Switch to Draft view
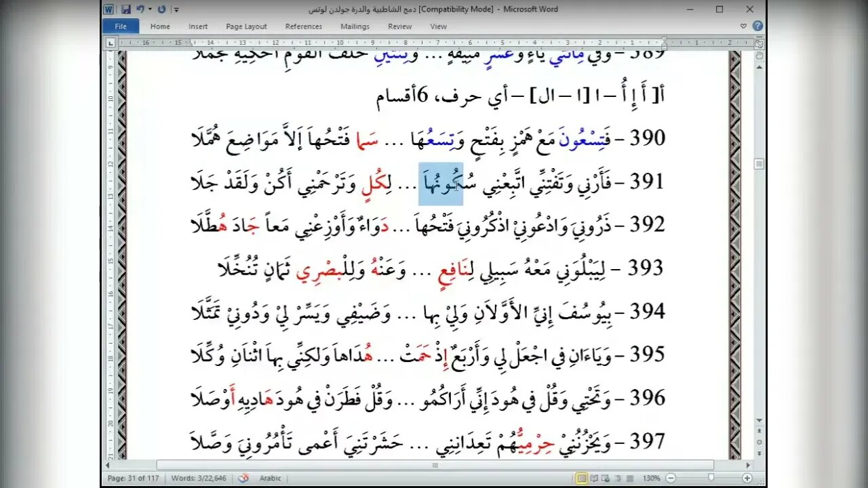The width and height of the screenshot is (868, 488). tap(631, 479)
